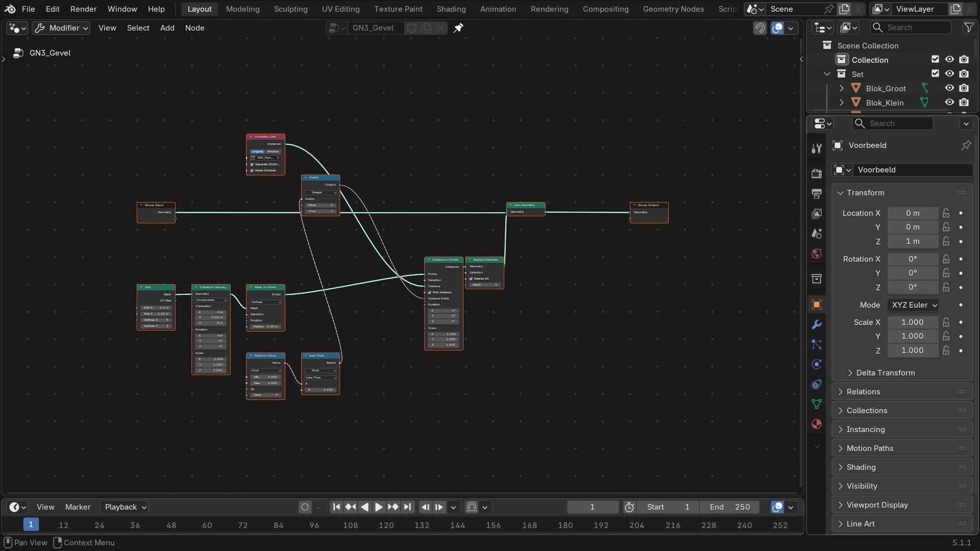
Task: Open the node editor overlay options dropdown
Action: coord(791,28)
